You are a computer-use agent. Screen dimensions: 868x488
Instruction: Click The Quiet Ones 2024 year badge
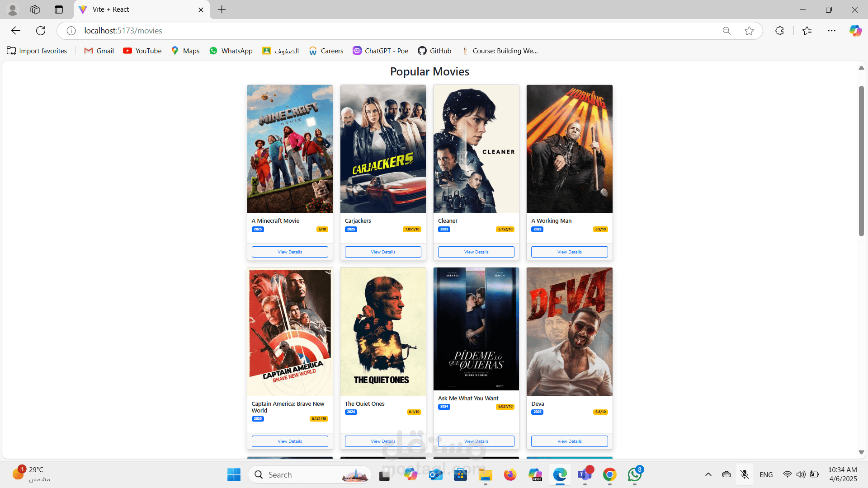click(351, 412)
